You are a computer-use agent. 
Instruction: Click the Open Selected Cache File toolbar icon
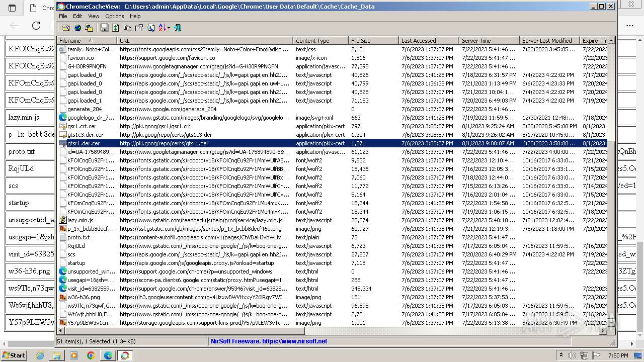coord(66,28)
